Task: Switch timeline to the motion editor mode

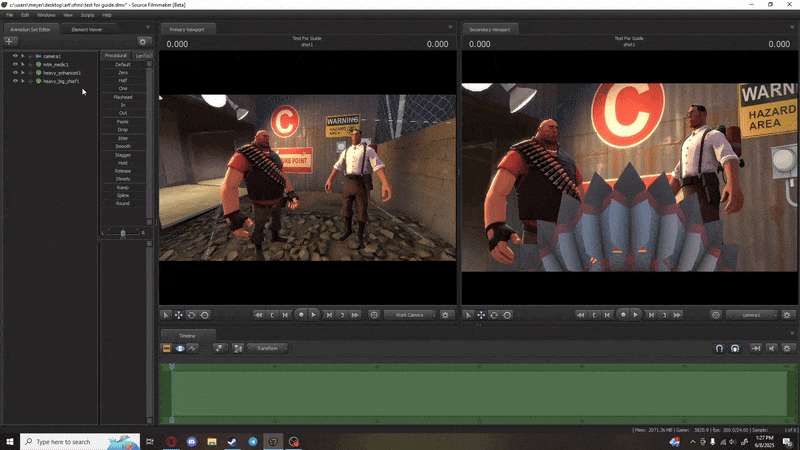Action: [180, 348]
